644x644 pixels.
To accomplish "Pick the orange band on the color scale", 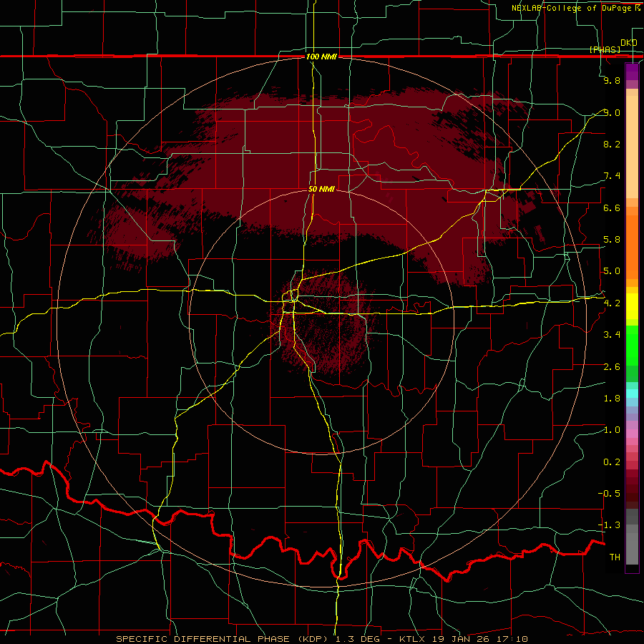I will [x=632, y=246].
